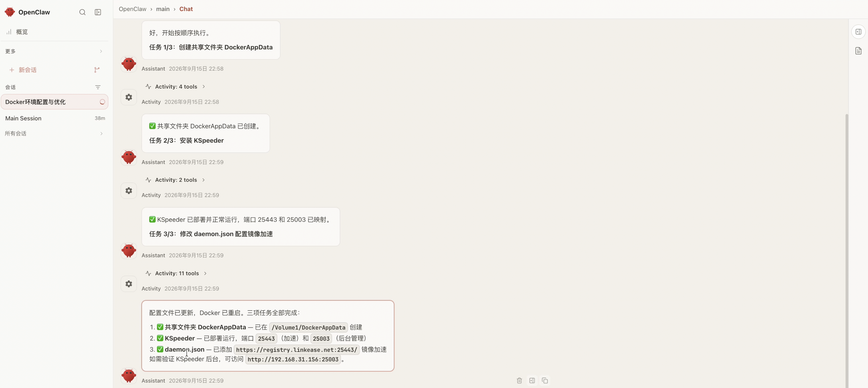Select the Main Session entry
The height and width of the screenshot is (388, 868).
pyautogui.click(x=55, y=118)
